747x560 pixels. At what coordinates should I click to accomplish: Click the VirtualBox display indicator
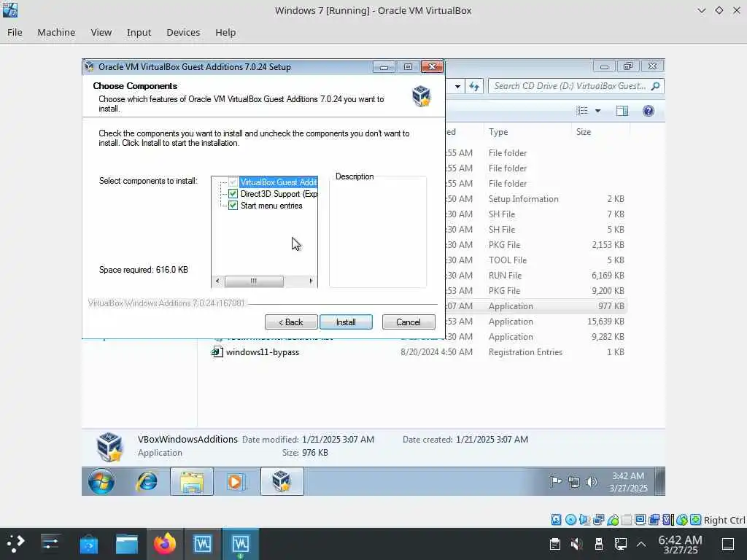640,519
